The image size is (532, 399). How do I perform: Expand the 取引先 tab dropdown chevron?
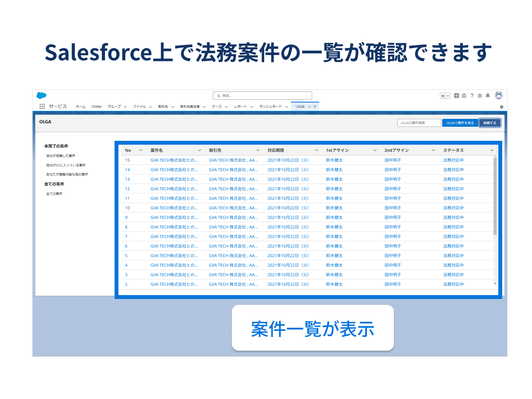[x=173, y=107]
